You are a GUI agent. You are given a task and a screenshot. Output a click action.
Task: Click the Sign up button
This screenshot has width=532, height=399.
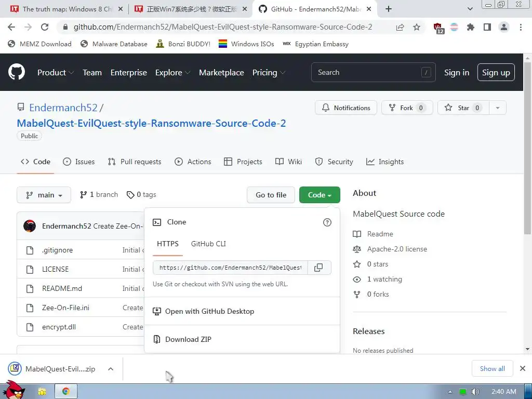pyautogui.click(x=496, y=72)
